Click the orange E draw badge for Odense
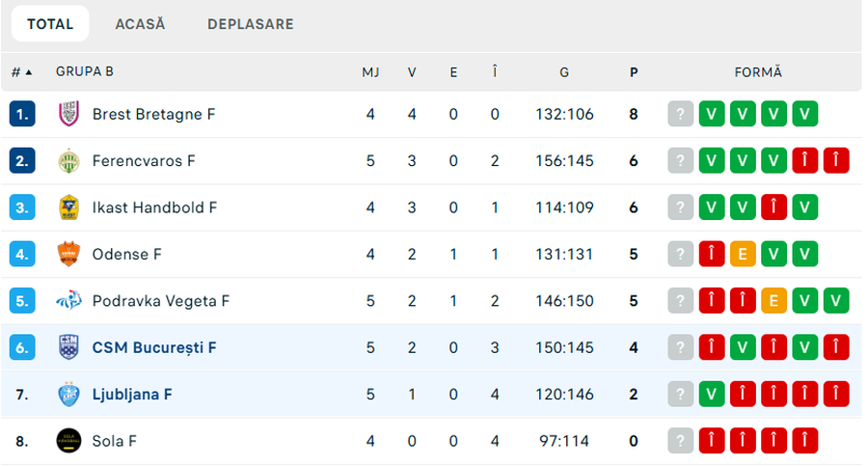 click(743, 255)
